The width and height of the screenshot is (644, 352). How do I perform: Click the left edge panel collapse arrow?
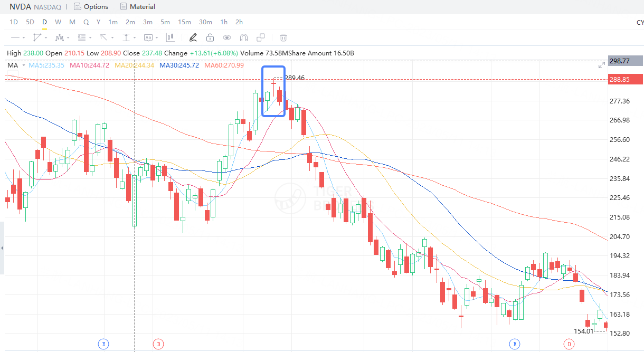tap(2, 248)
